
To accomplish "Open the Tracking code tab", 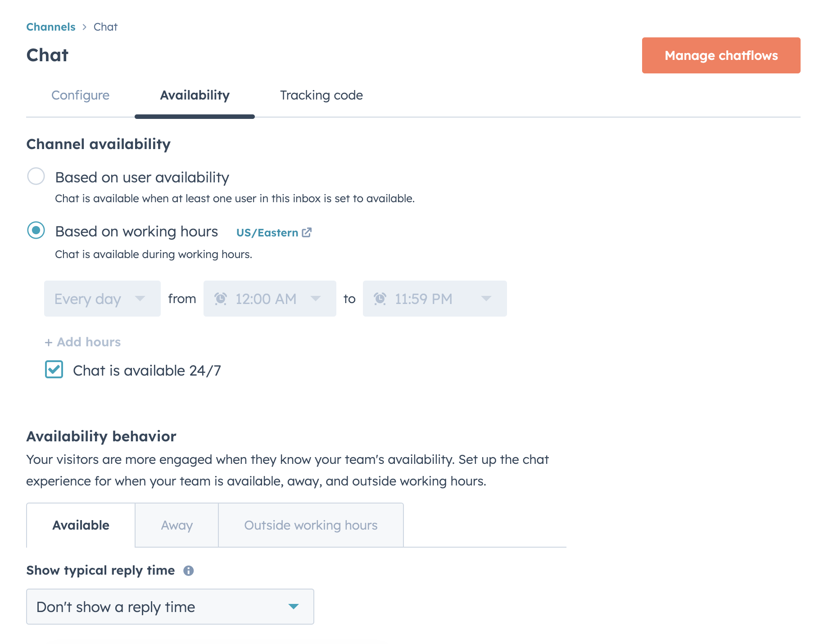I will 321,95.
